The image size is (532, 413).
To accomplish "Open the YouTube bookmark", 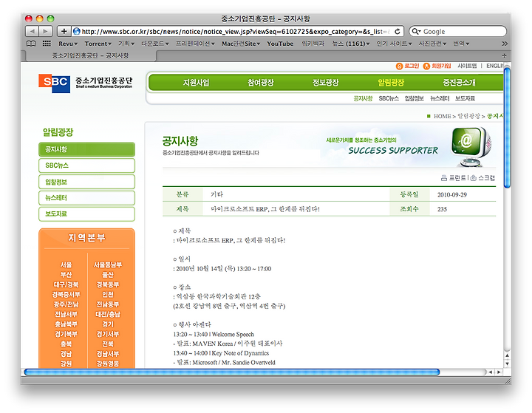I will [x=280, y=44].
